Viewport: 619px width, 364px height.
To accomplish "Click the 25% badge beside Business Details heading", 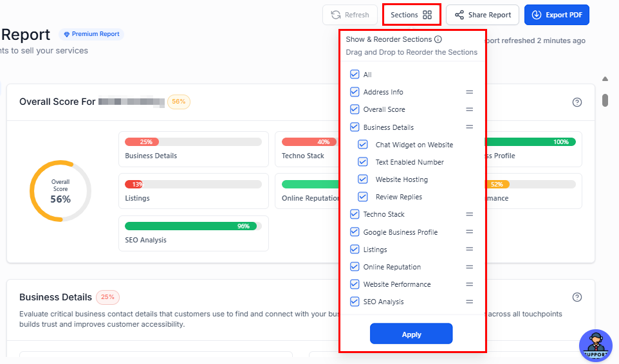I will 107,297.
